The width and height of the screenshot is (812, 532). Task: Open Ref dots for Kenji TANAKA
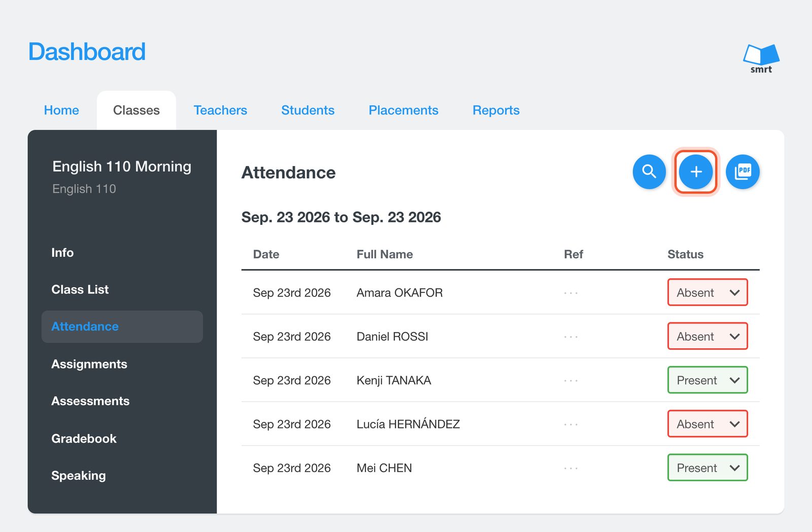571,380
